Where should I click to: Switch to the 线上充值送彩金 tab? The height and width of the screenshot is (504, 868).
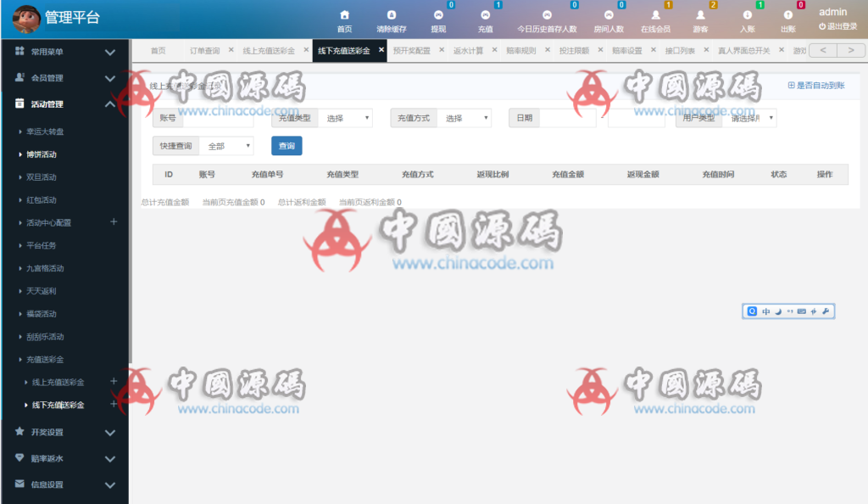269,50
